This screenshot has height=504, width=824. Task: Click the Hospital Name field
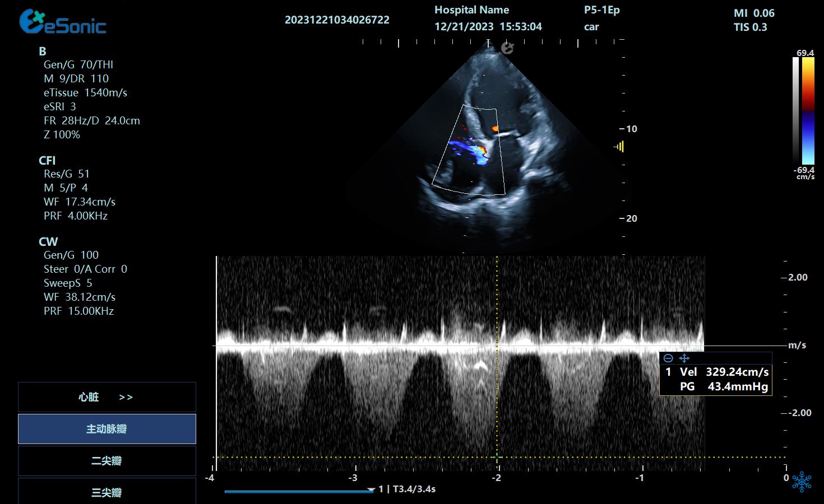tap(471, 10)
